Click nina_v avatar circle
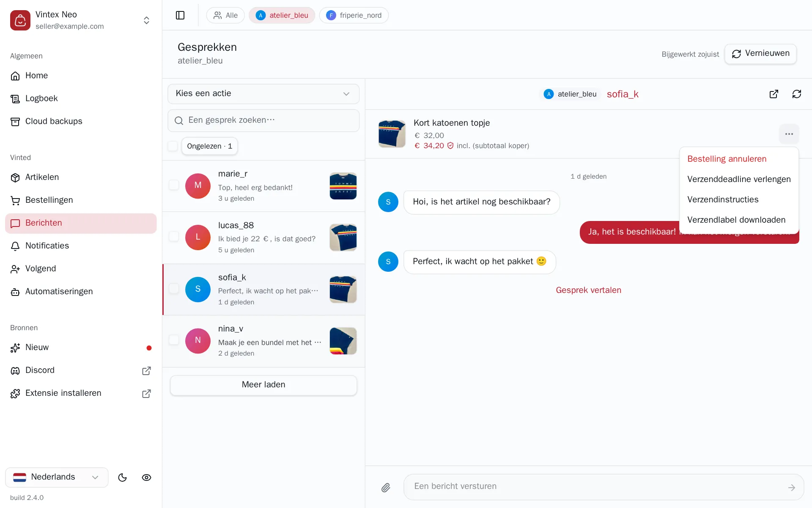Image resolution: width=812 pixels, height=508 pixels. [x=198, y=341]
